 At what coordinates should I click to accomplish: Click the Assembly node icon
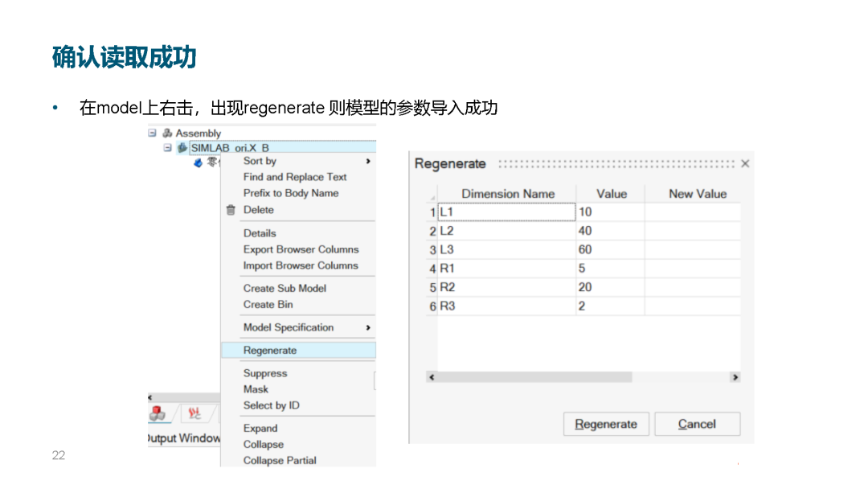pyautogui.click(x=167, y=134)
